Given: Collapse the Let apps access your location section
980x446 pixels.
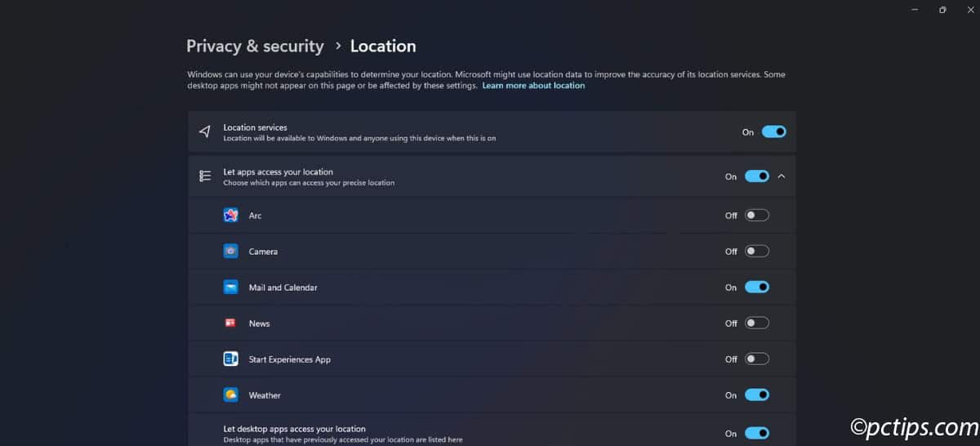Looking at the screenshot, I should pos(782,176).
